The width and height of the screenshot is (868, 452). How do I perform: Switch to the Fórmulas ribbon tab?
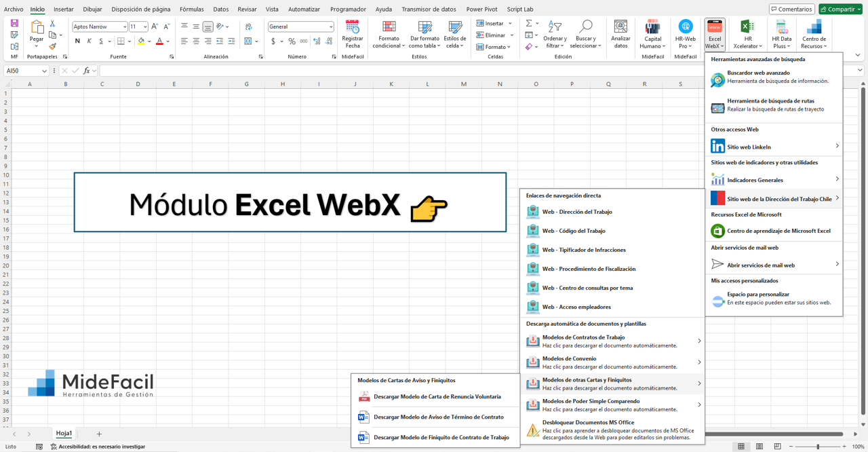click(192, 9)
